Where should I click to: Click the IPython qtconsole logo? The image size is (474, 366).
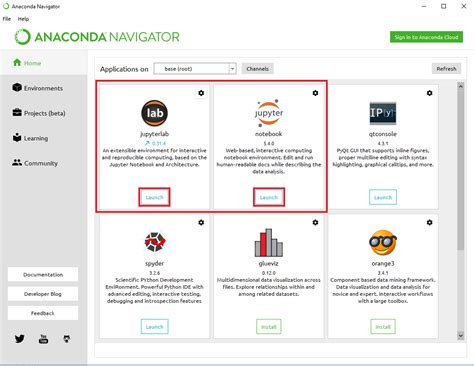click(x=383, y=113)
